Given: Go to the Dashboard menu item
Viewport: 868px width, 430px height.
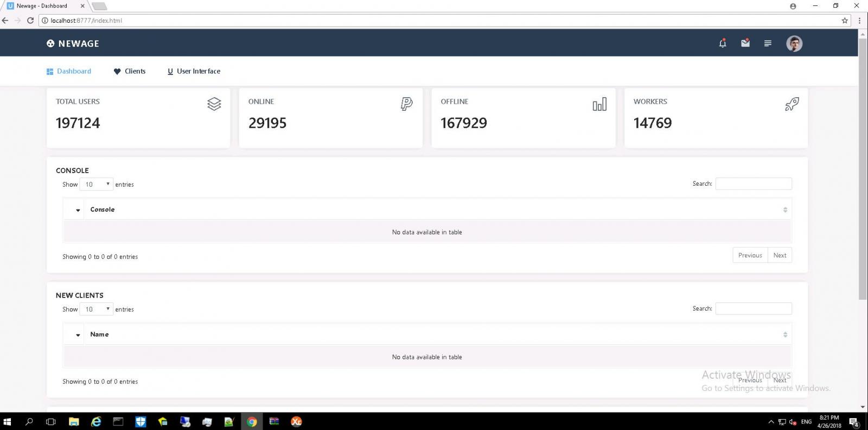Looking at the screenshot, I should coord(69,71).
